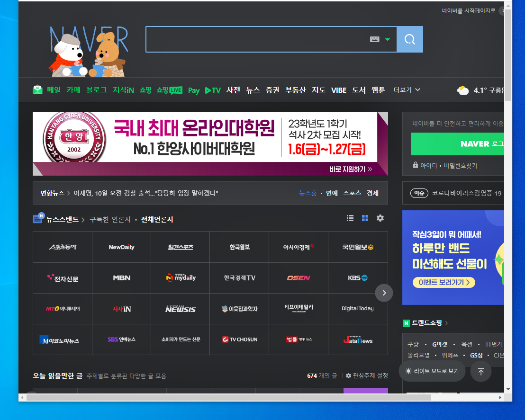Click the cloudy weather icon

(x=463, y=90)
